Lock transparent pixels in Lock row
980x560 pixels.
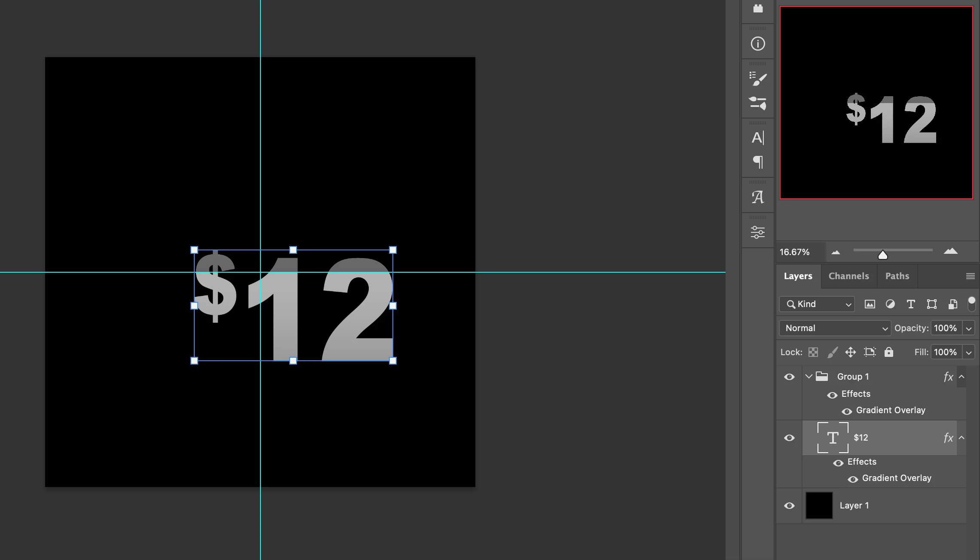(813, 352)
